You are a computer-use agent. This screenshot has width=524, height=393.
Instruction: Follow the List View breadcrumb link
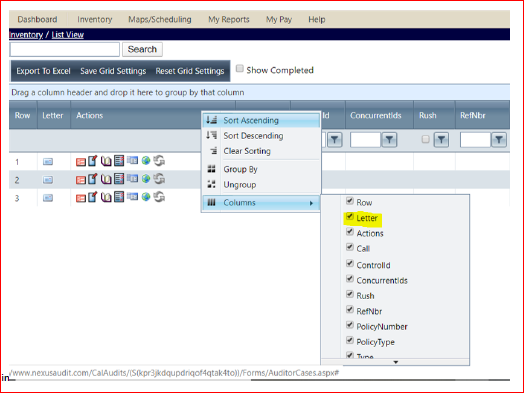click(68, 35)
